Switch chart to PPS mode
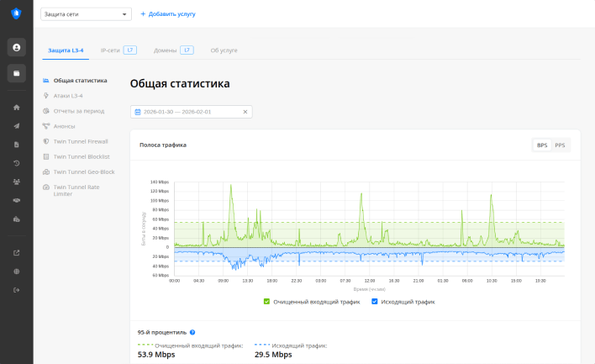This screenshot has width=595, height=364. (560, 145)
